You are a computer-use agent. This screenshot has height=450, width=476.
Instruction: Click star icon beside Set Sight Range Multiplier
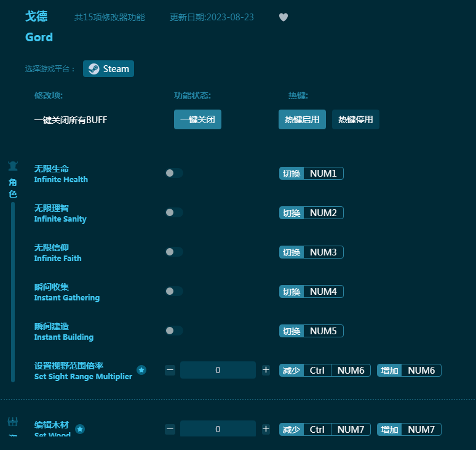click(x=141, y=370)
